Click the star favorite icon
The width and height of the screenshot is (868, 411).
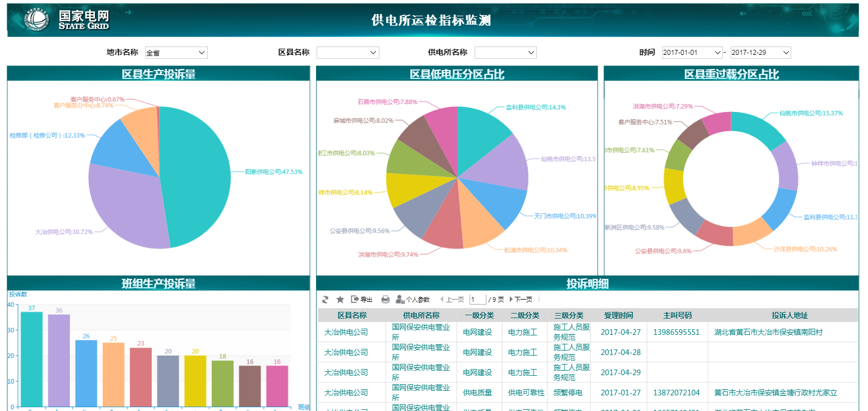pos(340,300)
